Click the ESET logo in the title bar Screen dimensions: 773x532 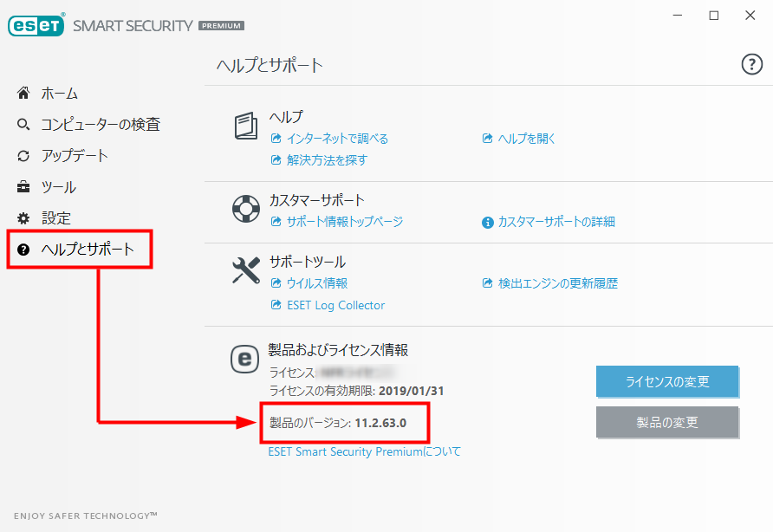click(36, 25)
